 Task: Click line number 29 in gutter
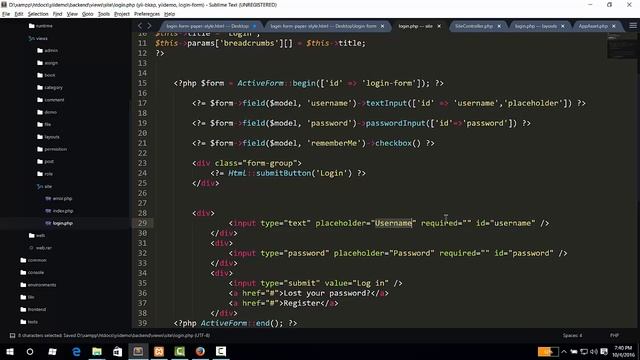142,223
